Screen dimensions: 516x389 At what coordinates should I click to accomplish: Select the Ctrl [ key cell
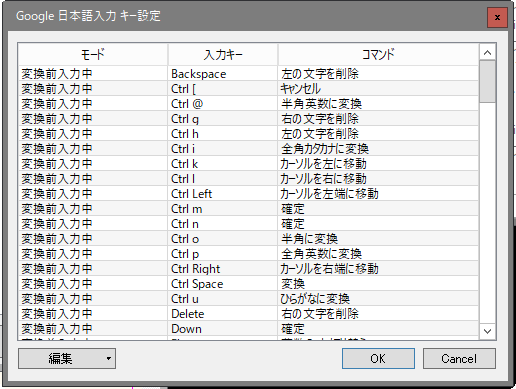[x=223, y=89]
